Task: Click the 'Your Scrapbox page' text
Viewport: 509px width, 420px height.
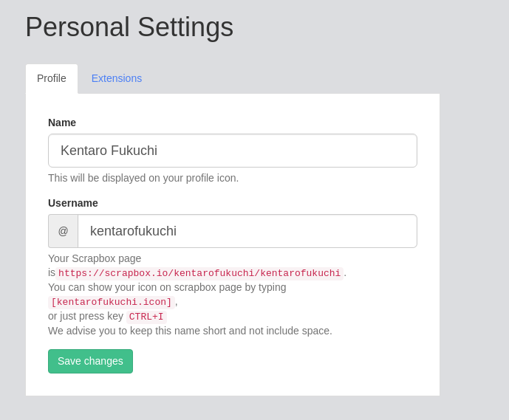Action: 95,258
